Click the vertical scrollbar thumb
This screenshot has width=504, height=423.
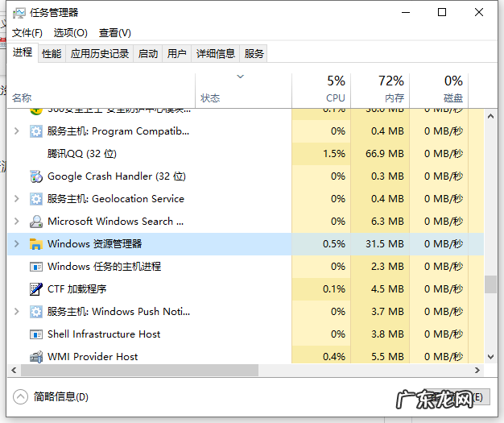pos(490,284)
